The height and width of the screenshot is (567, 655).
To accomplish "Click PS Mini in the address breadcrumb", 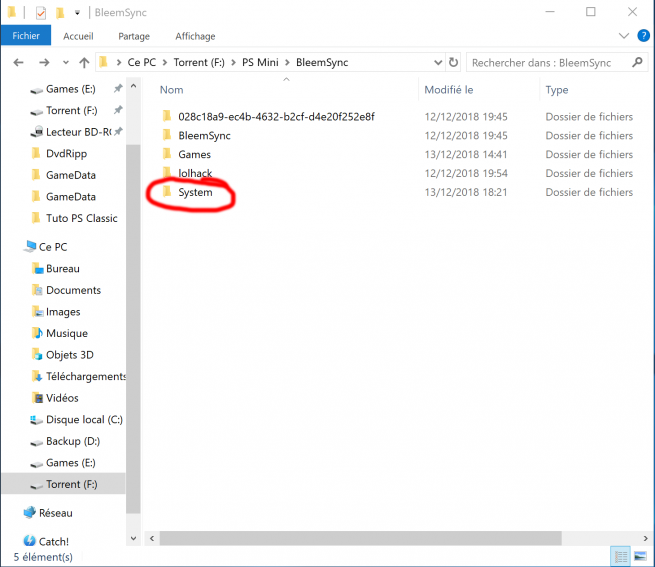I will point(260,63).
